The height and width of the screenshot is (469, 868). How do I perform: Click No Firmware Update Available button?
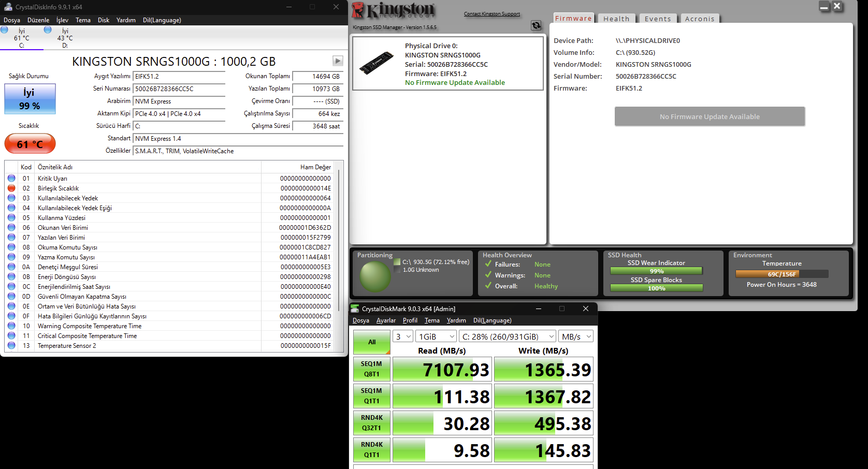(x=710, y=116)
